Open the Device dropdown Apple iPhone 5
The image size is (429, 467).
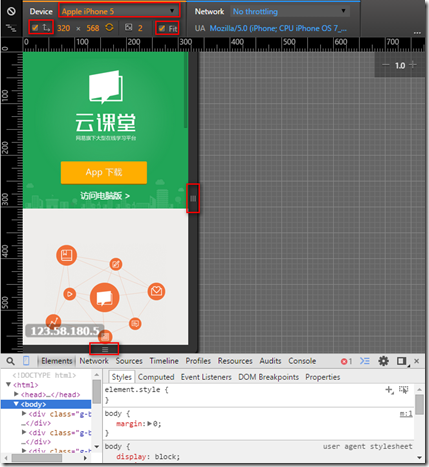pyautogui.click(x=119, y=11)
